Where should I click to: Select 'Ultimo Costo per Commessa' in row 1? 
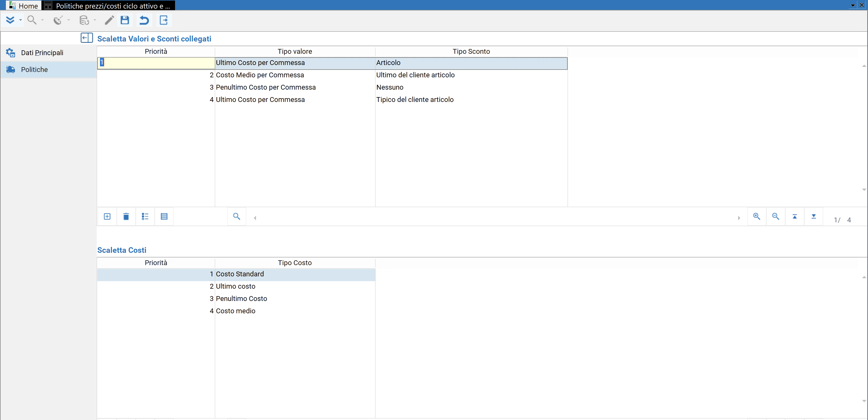tap(295, 63)
